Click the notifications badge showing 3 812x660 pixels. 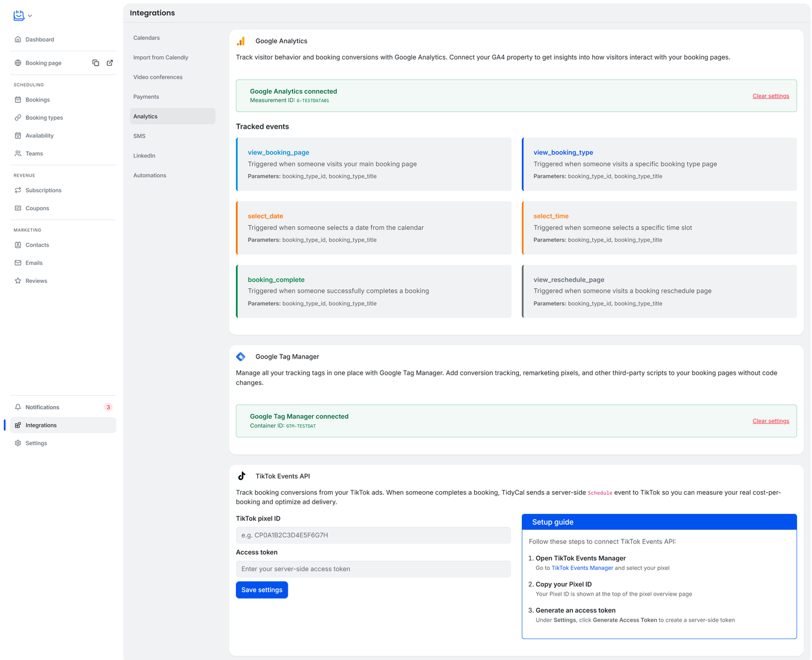[108, 407]
